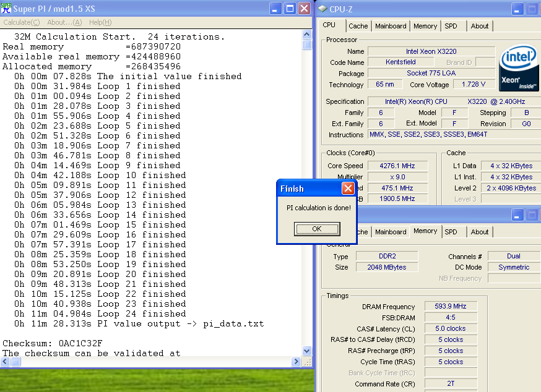Click the Channels # value Dual
Viewport: 541px width, 392px height.
point(514,256)
